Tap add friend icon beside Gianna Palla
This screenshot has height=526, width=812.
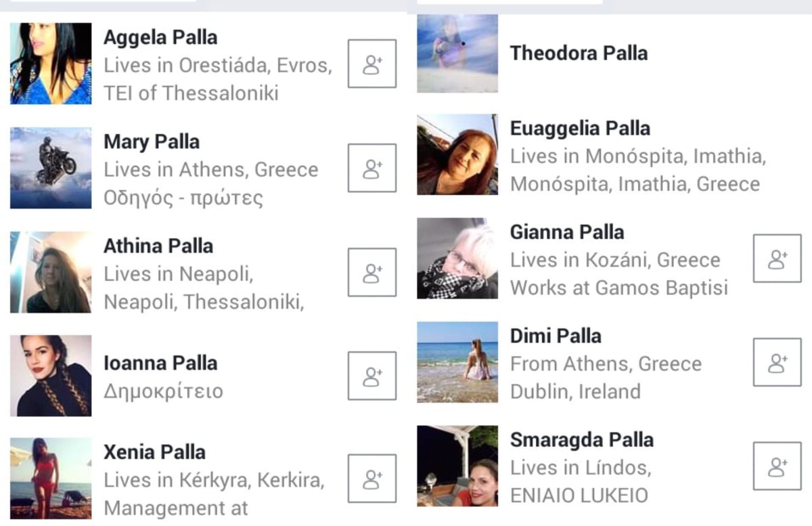coord(777,259)
